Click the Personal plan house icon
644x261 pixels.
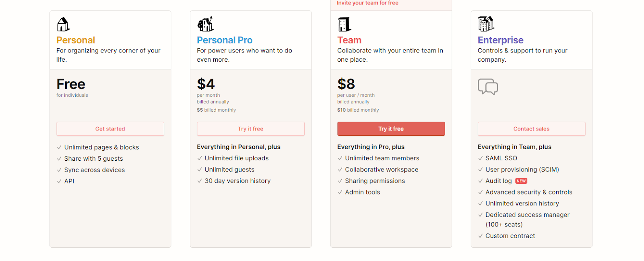(63, 25)
